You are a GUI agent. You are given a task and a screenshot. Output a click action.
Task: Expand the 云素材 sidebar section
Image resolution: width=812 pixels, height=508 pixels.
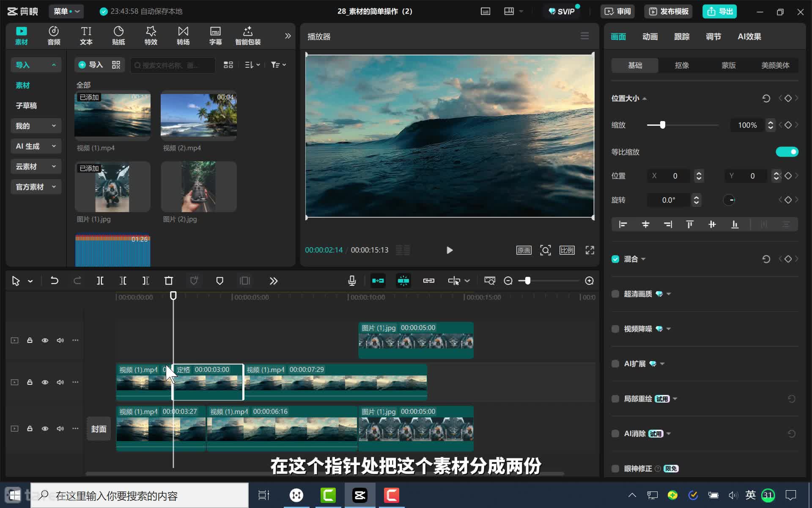tap(36, 166)
